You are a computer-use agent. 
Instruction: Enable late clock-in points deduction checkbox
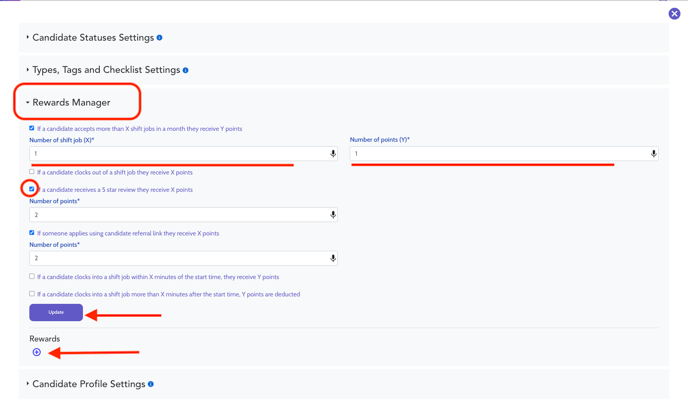tap(32, 293)
